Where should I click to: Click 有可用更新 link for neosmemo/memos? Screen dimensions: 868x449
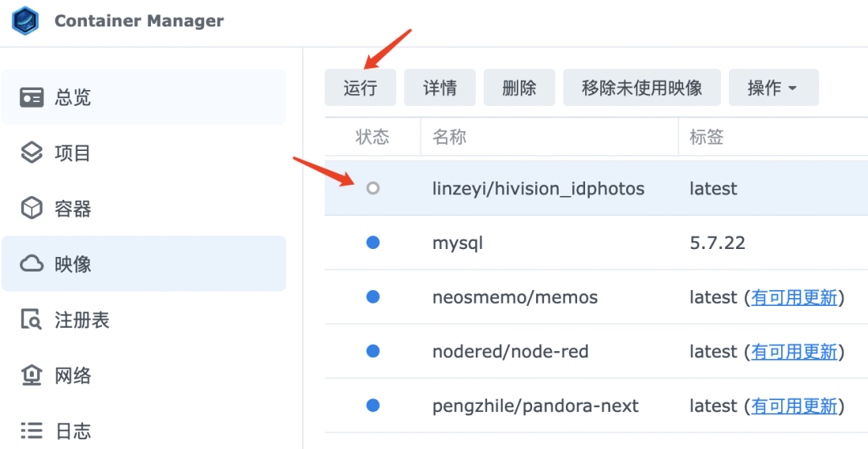794,297
